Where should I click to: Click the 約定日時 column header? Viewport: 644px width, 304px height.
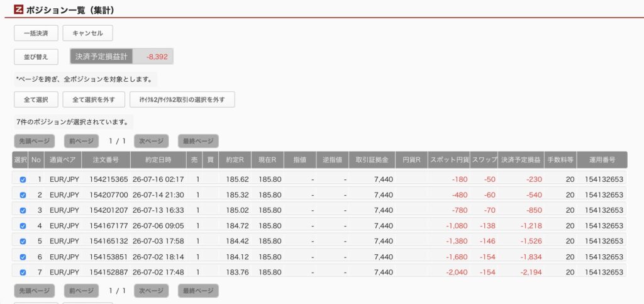click(x=158, y=160)
